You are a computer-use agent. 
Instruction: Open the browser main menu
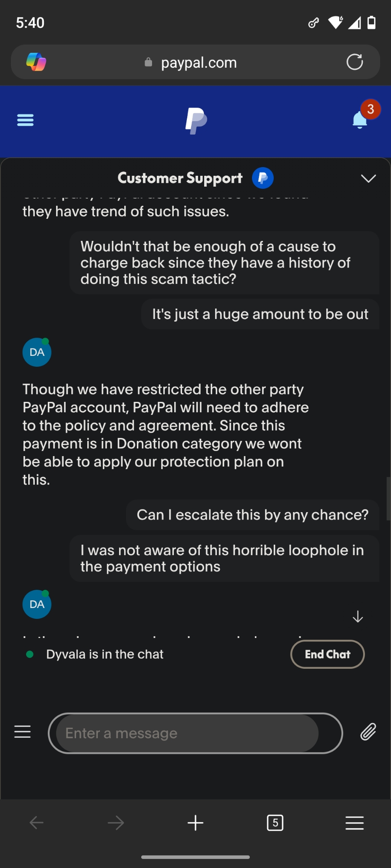click(355, 823)
